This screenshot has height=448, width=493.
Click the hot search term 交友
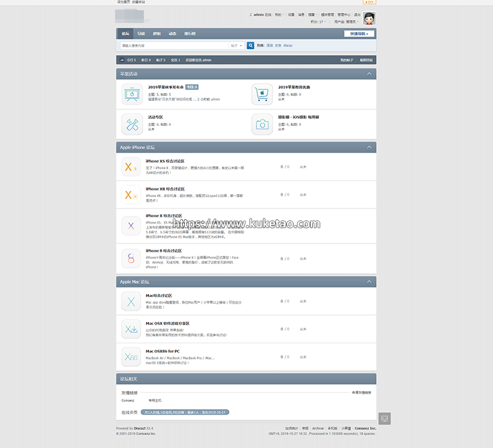tap(278, 45)
